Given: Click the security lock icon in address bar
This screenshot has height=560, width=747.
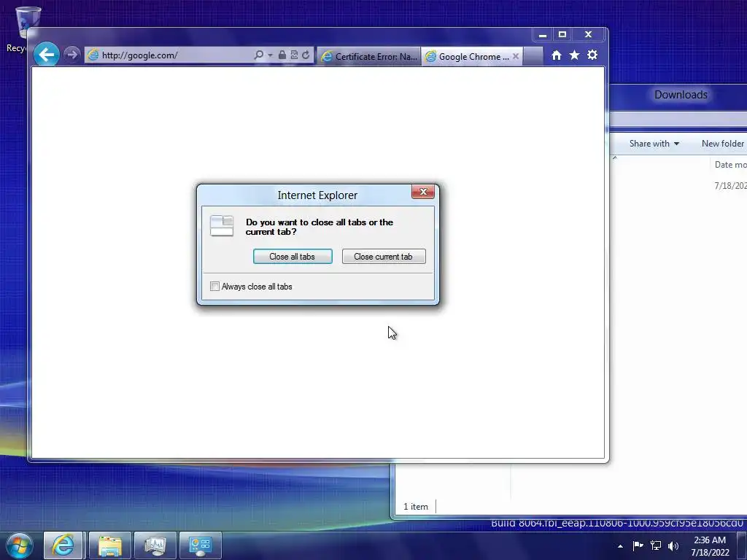Looking at the screenshot, I should 282,55.
